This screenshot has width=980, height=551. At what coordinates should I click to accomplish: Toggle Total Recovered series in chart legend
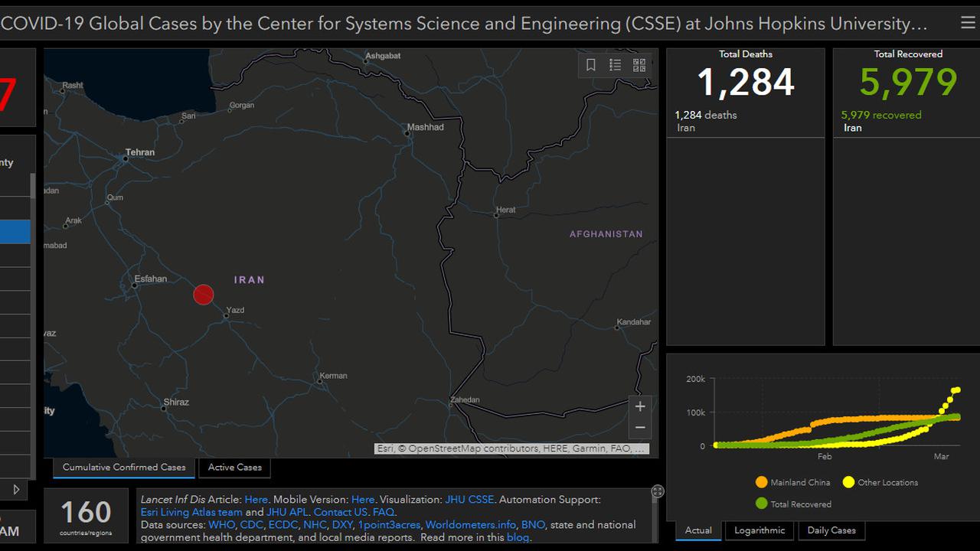point(793,504)
